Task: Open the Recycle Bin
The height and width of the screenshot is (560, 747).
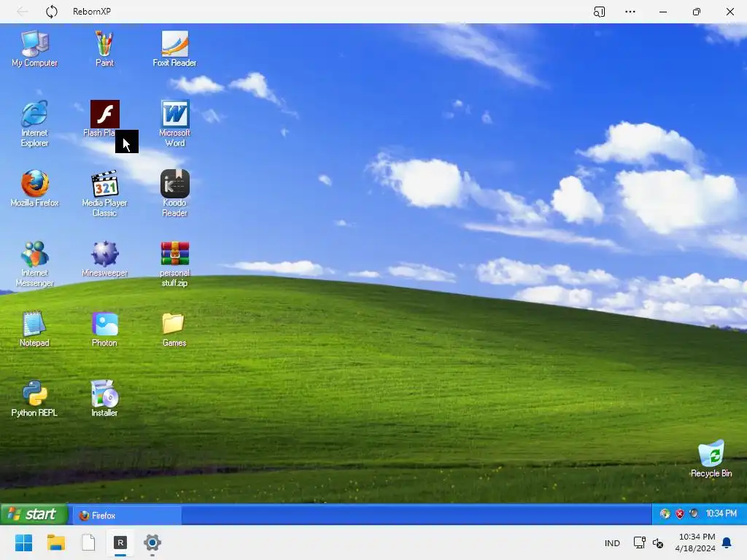Action: tap(711, 459)
